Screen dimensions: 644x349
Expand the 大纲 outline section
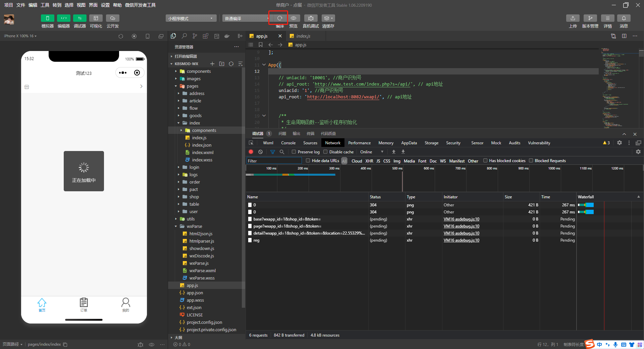178,338
